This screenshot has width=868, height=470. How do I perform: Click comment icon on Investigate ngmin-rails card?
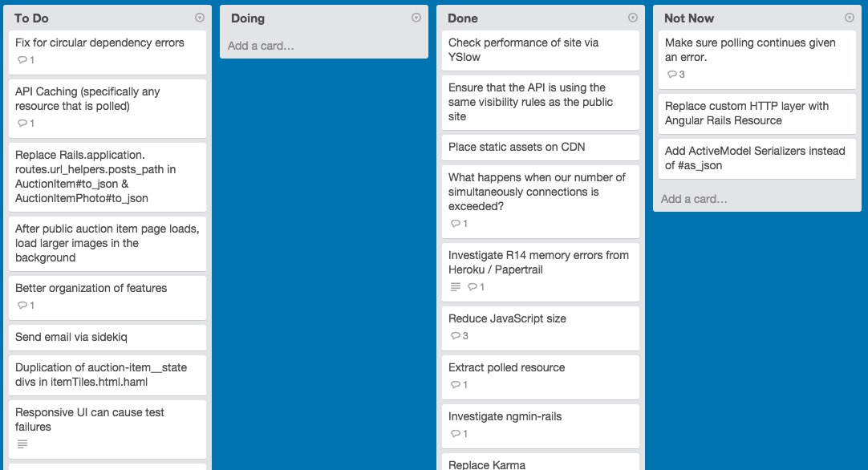(x=456, y=433)
